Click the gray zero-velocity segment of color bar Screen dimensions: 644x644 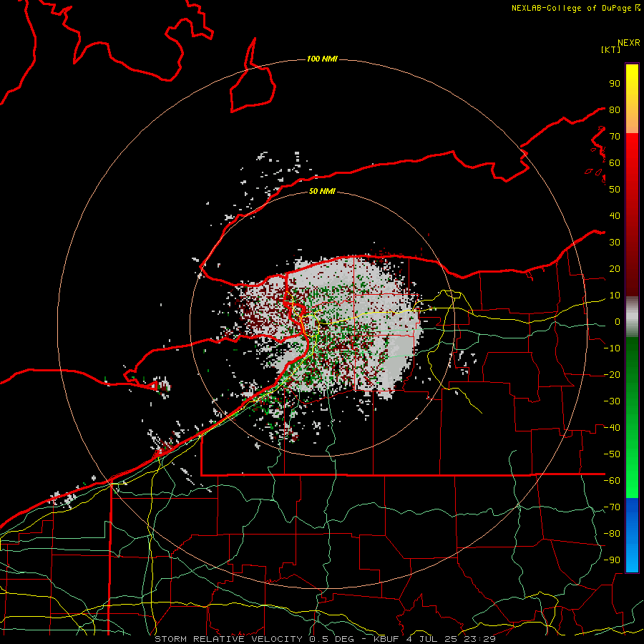tap(632, 317)
